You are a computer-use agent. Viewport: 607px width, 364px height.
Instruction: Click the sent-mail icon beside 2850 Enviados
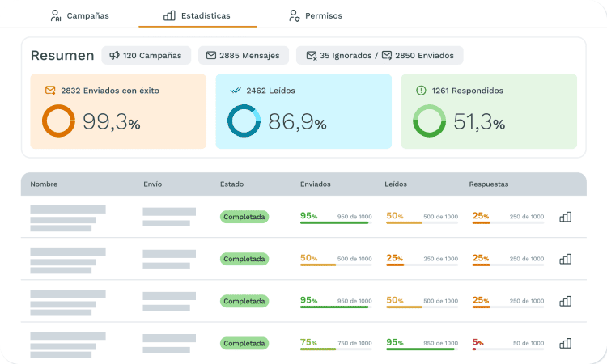[387, 56]
